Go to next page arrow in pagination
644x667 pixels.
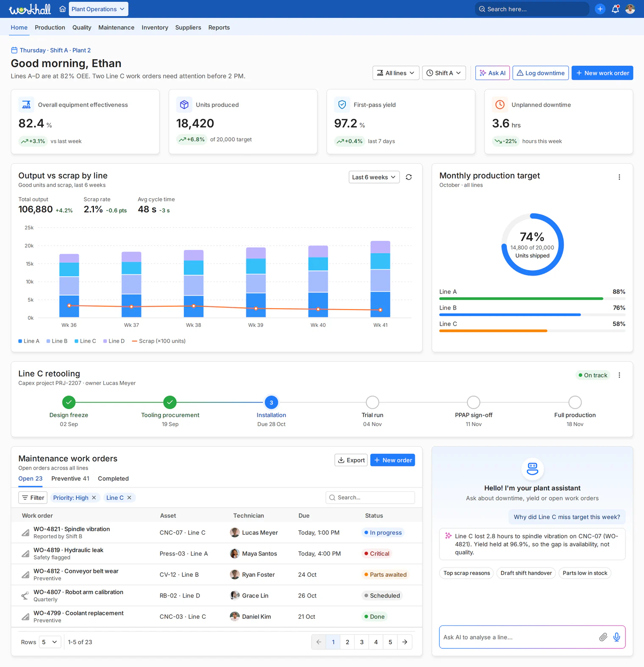point(405,642)
